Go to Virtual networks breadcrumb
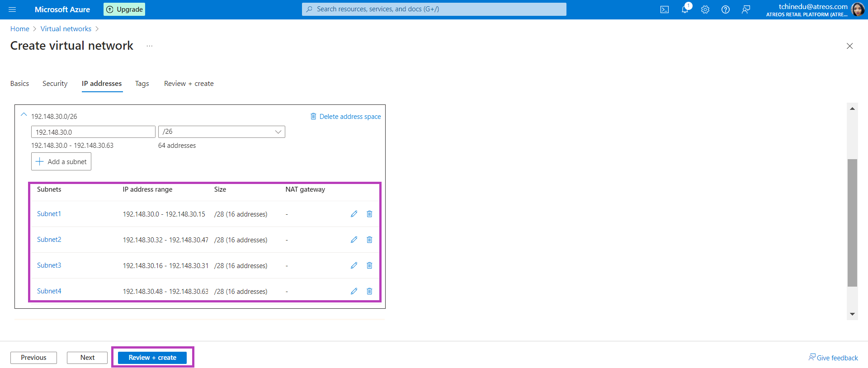The width and height of the screenshot is (868, 368). coord(66,29)
